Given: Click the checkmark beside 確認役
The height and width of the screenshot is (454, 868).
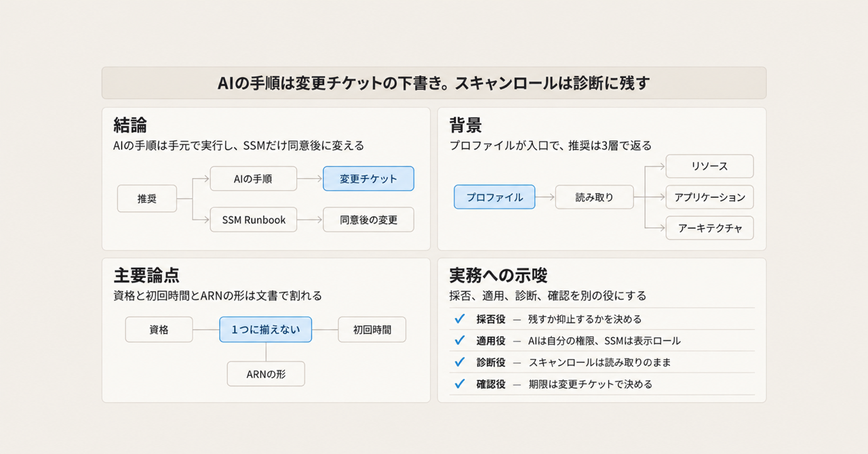Looking at the screenshot, I should coord(460,384).
